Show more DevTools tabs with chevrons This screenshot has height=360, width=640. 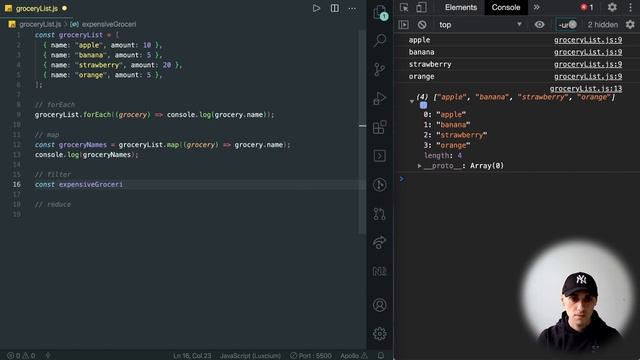tap(536, 7)
